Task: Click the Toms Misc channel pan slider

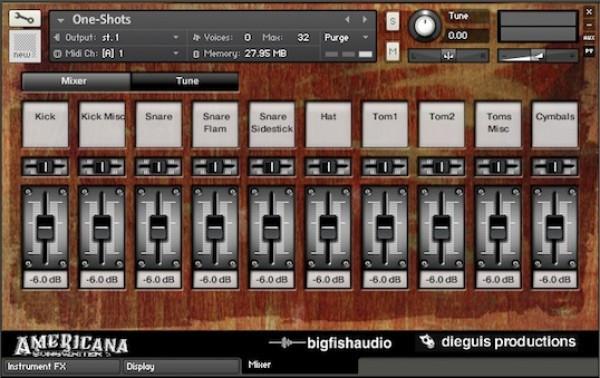Action: [498, 167]
